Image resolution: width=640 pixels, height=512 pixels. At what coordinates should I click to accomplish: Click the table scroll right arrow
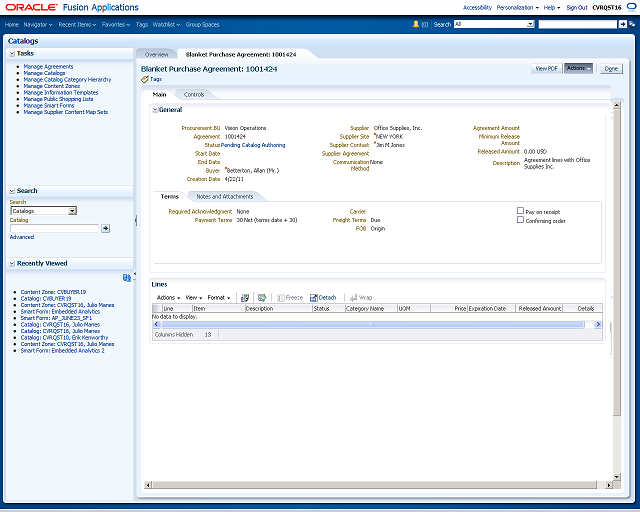pos(598,324)
